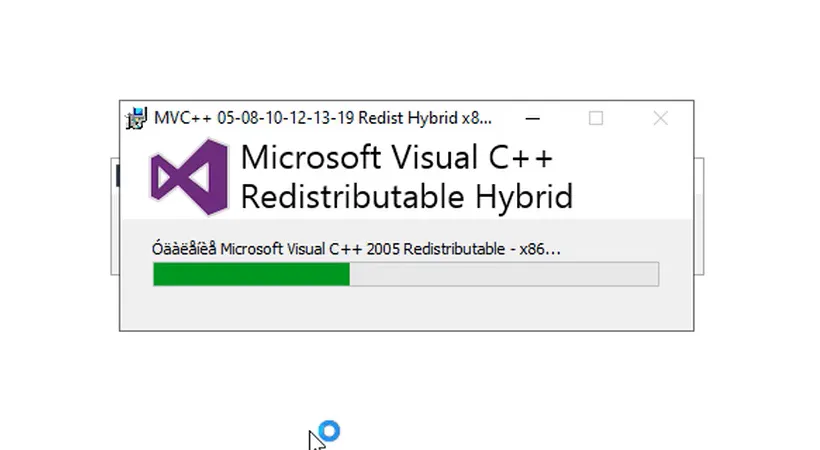Minimize the Redist Hybrid installer window
Image resolution: width=820 pixels, height=450 pixels.
[x=534, y=118]
